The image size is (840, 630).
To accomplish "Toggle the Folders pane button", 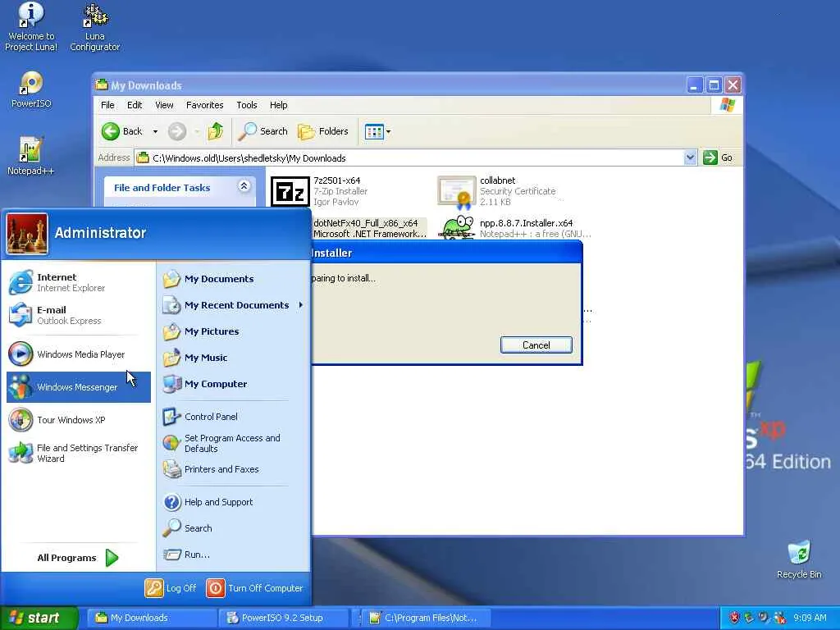I will [323, 131].
